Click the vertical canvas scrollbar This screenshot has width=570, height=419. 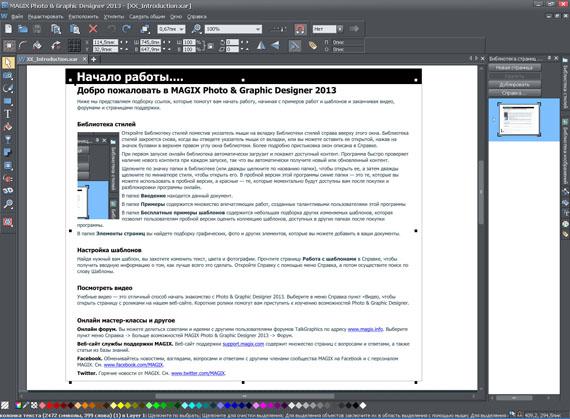[482, 193]
